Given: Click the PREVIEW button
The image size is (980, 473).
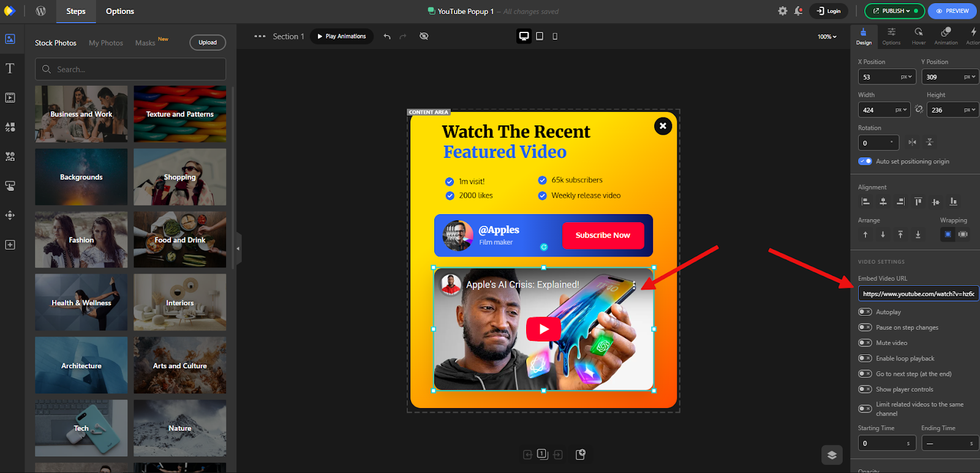Looking at the screenshot, I should [x=952, y=11].
